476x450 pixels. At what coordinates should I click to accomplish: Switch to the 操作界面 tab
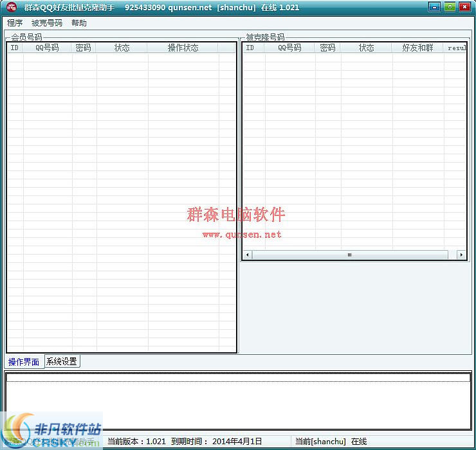[x=24, y=362]
